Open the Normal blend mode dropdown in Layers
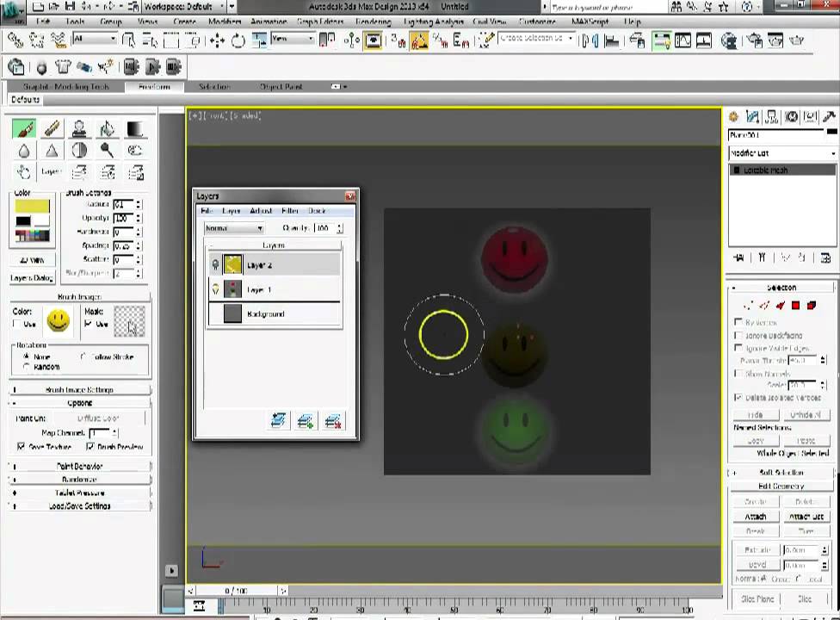840x620 pixels. [234, 228]
